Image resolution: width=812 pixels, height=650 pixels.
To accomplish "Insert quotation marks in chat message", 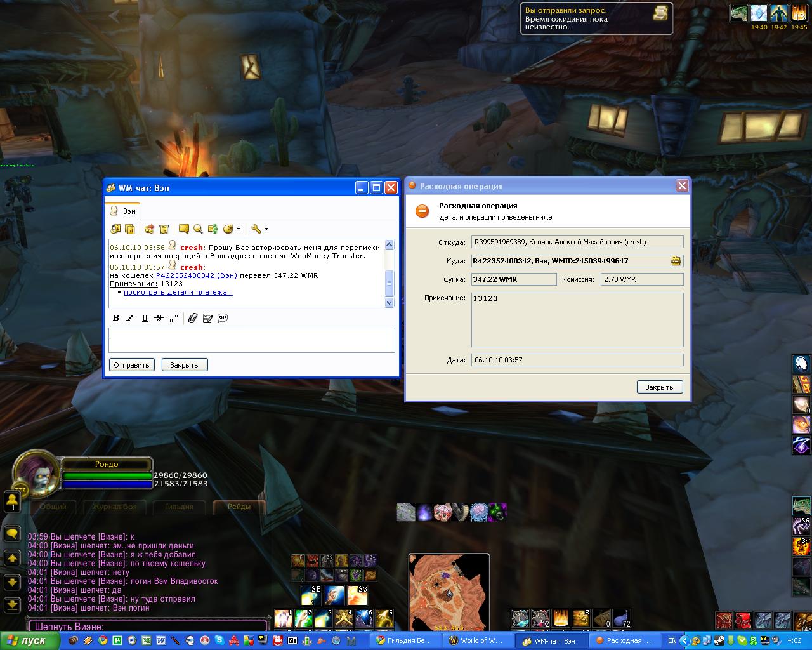I will (x=174, y=318).
